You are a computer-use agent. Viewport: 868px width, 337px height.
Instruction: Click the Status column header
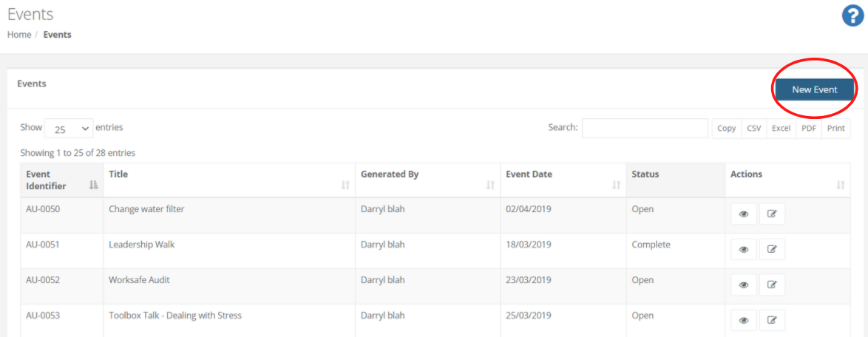(x=675, y=180)
